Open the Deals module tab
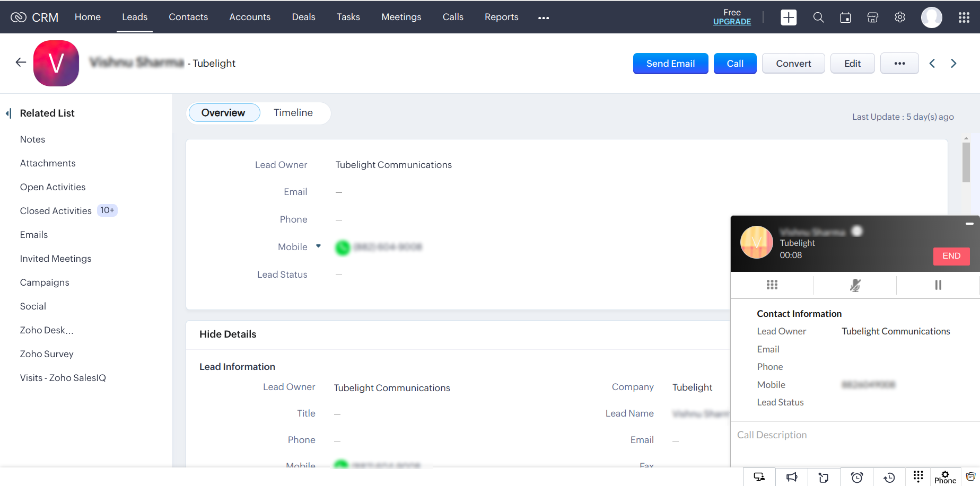This screenshot has height=486, width=980. tap(303, 17)
